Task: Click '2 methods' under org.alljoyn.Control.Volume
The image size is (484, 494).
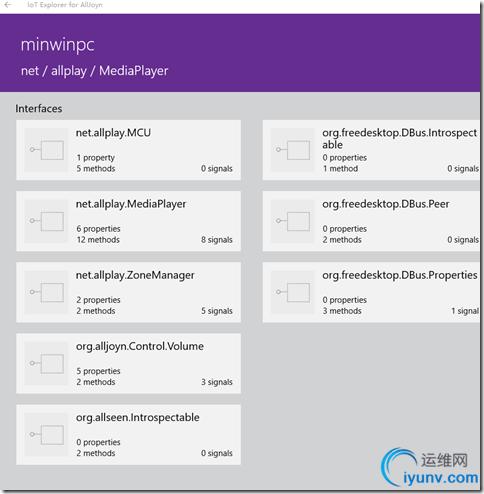Action: pos(96,382)
